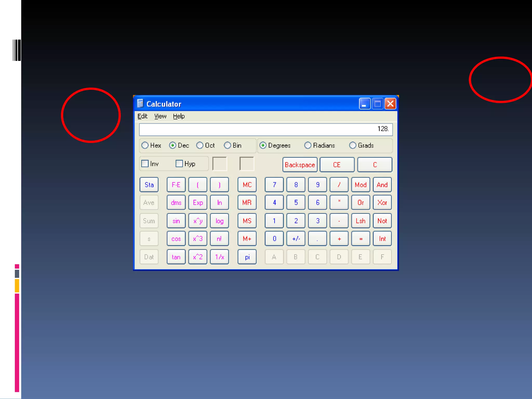The image size is (532, 399).
Task: Click the MS memory store key
Action: (x=247, y=221)
